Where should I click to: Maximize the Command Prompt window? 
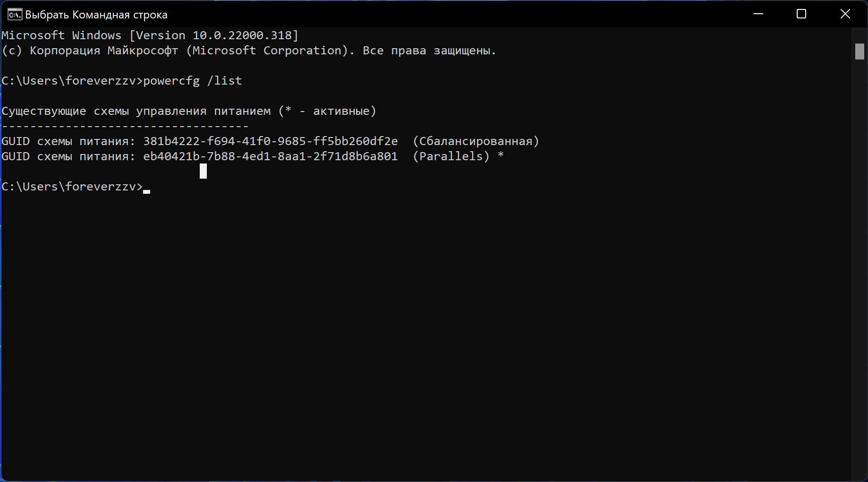(801, 14)
